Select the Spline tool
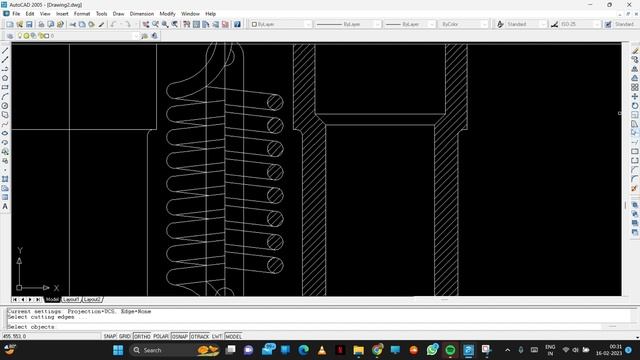 pos(5,124)
